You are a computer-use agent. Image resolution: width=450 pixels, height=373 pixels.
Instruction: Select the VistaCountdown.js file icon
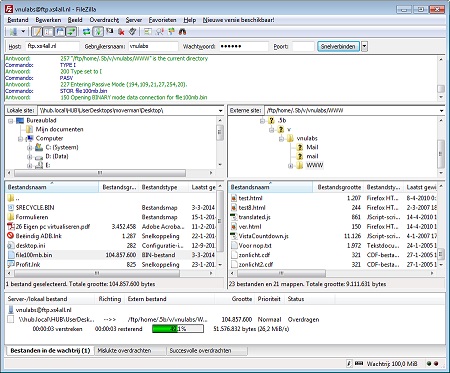pyautogui.click(x=234, y=236)
